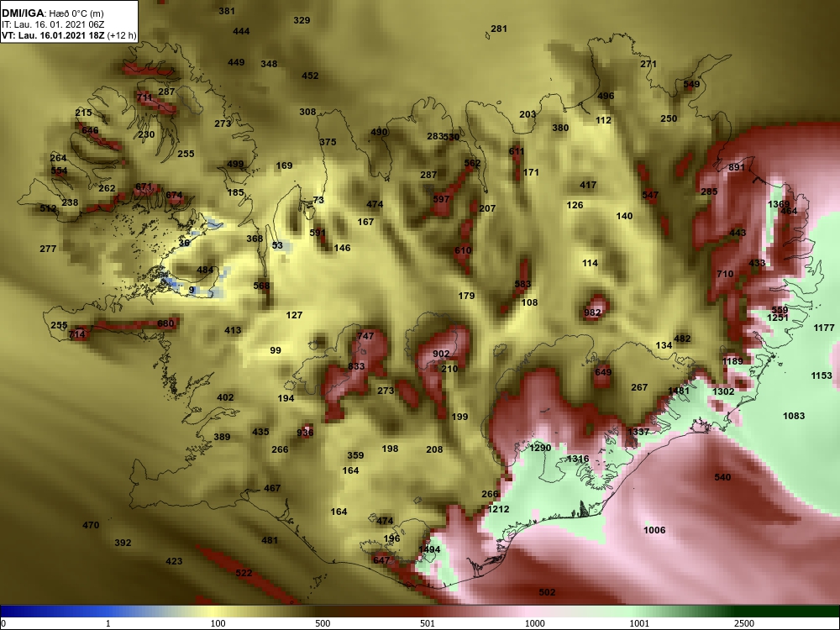
Task: Click the legend label 500
Action: click(x=323, y=623)
